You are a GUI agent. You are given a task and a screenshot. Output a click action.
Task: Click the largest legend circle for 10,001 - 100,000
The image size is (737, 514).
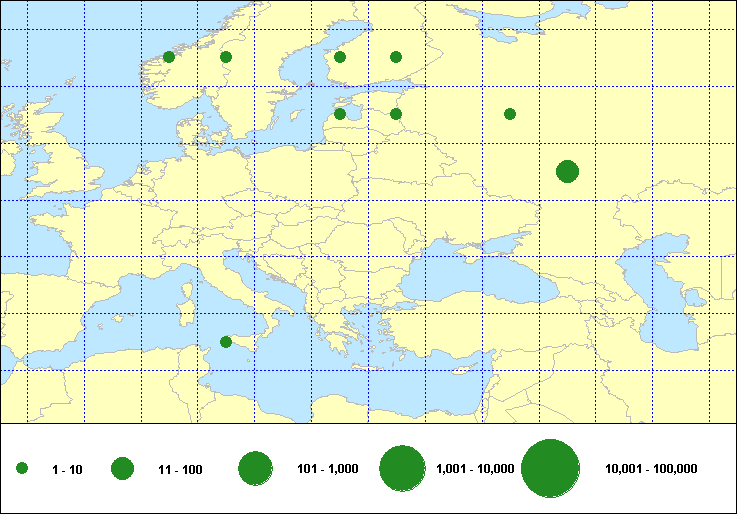pos(551,469)
